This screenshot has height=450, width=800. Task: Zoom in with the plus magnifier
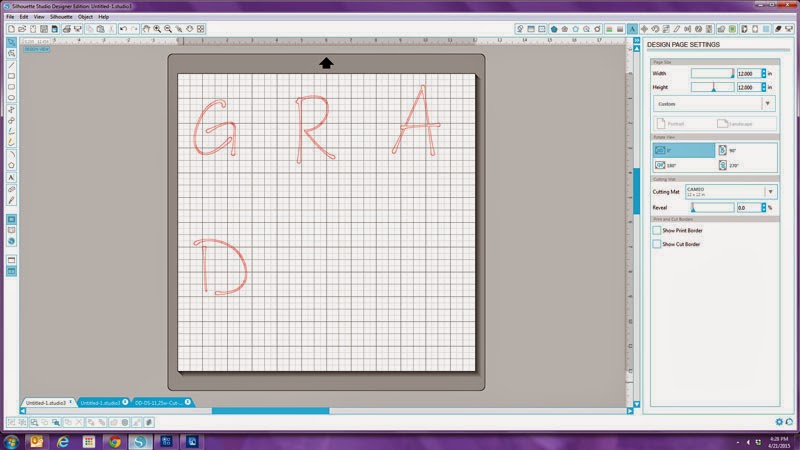point(157,29)
